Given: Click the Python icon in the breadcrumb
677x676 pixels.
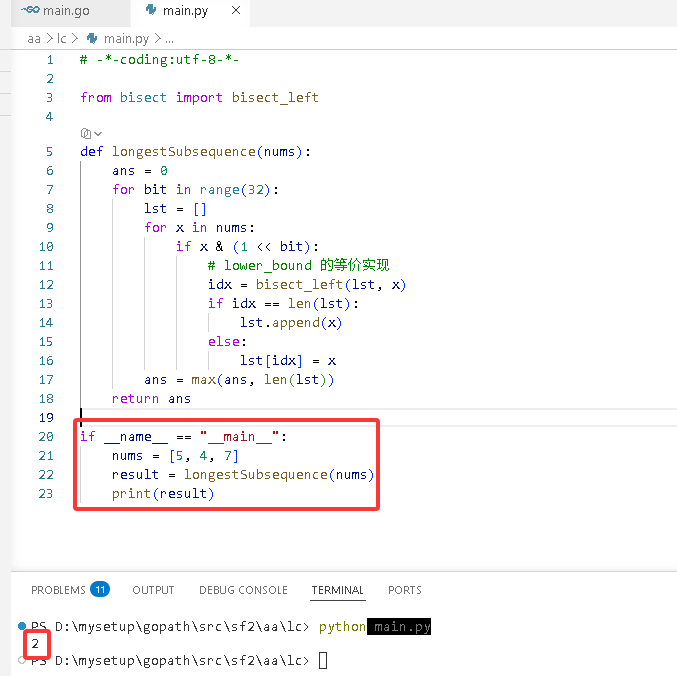Looking at the screenshot, I should (x=92, y=38).
